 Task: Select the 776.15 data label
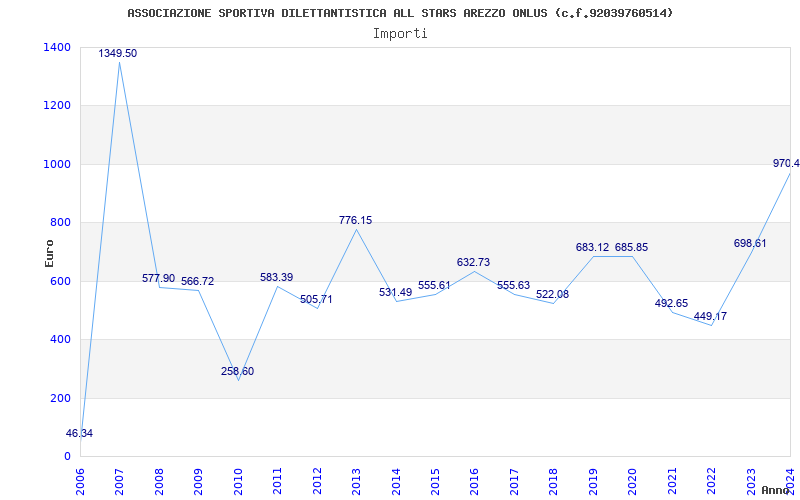(x=356, y=220)
